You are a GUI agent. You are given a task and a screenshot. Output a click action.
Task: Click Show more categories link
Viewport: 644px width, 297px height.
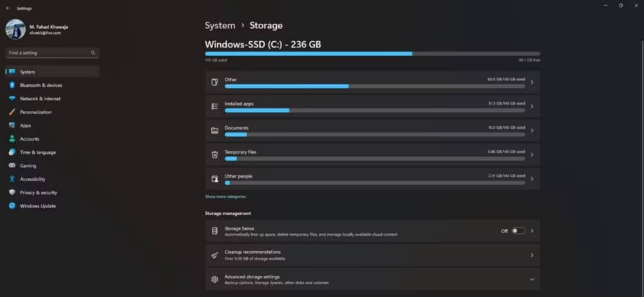(225, 196)
